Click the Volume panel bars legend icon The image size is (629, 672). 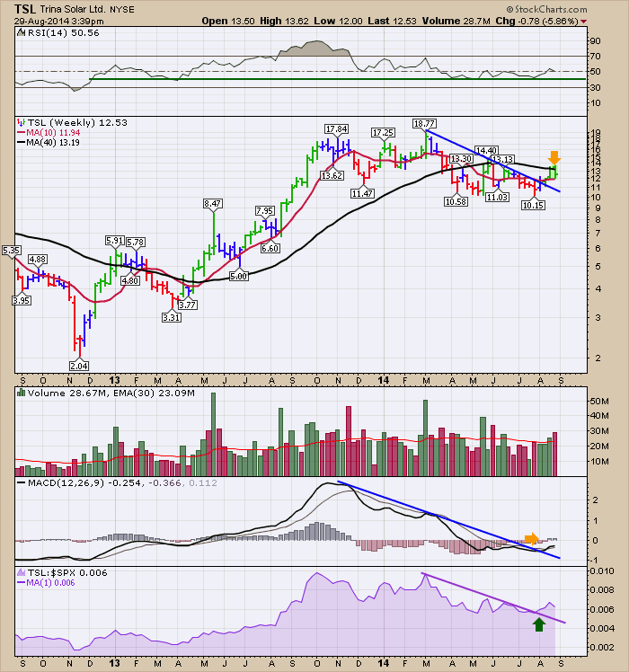pyautogui.click(x=21, y=393)
